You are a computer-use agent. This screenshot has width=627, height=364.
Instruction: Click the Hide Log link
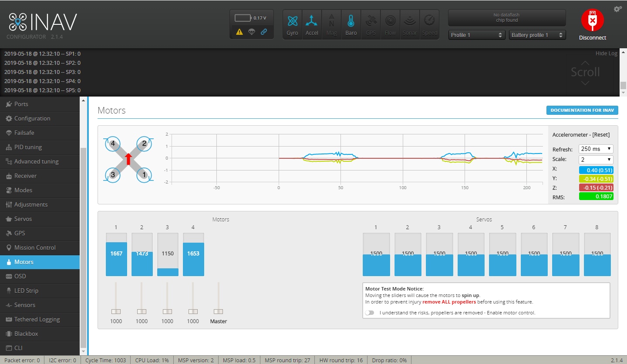pyautogui.click(x=606, y=53)
